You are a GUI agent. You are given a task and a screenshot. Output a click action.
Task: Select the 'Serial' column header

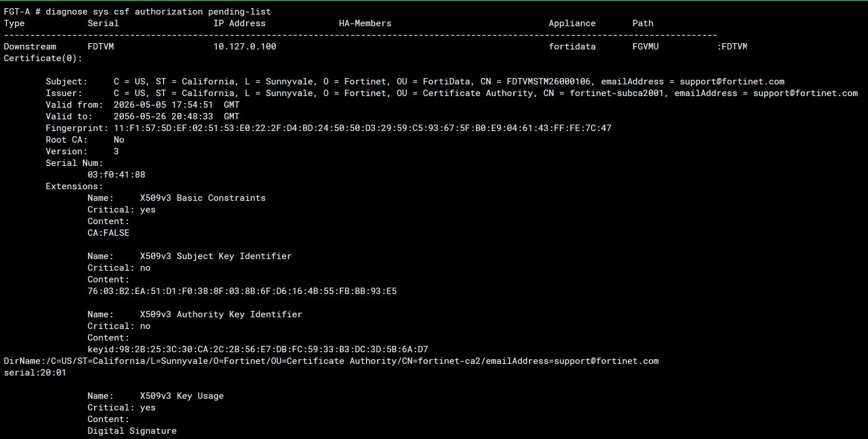tap(103, 23)
